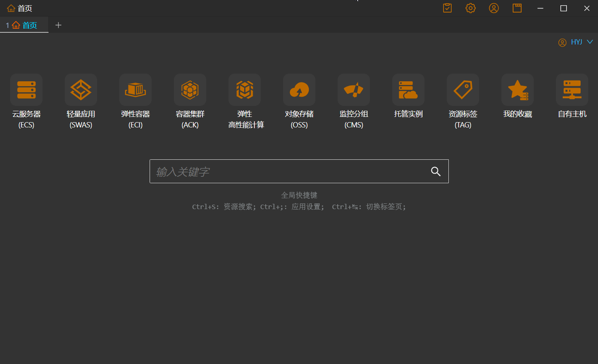598x364 pixels.
Task: Open the 容器集群 (ACK) icon
Action: click(190, 90)
